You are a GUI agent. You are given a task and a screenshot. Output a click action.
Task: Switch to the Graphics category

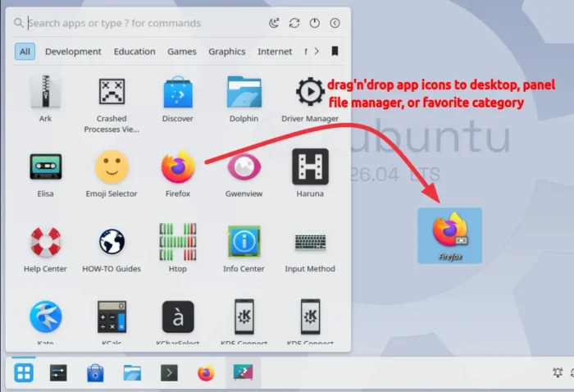(227, 51)
